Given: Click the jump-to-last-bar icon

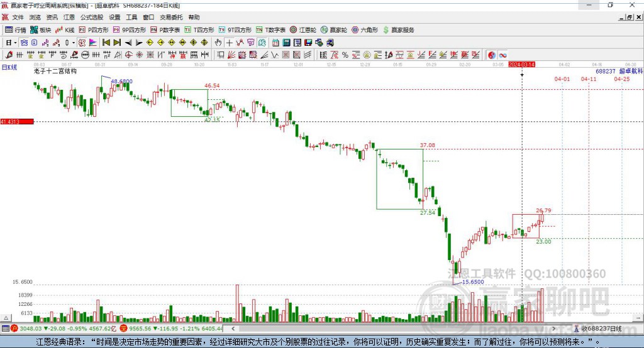Looking at the screenshot, I should (x=117, y=43).
